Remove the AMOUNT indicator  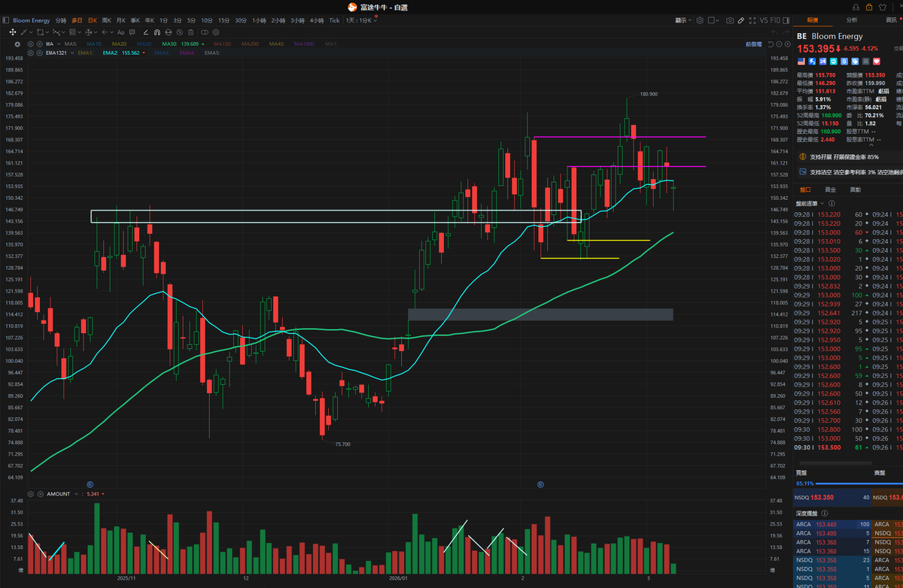coord(41,494)
